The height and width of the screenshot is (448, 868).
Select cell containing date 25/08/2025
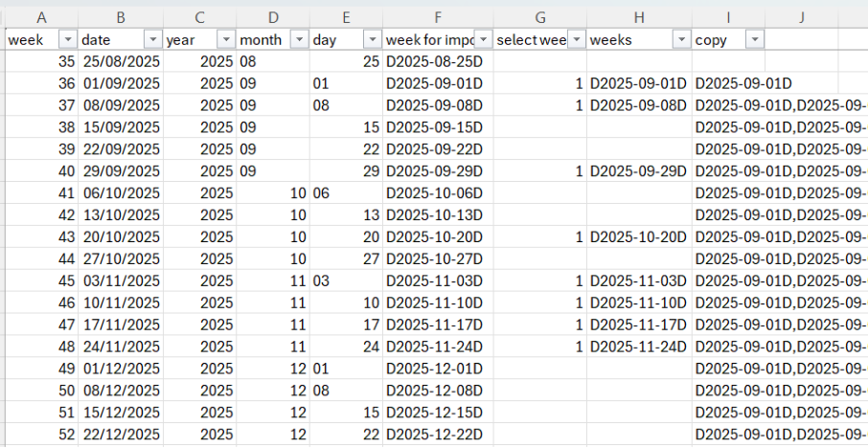tap(120, 61)
